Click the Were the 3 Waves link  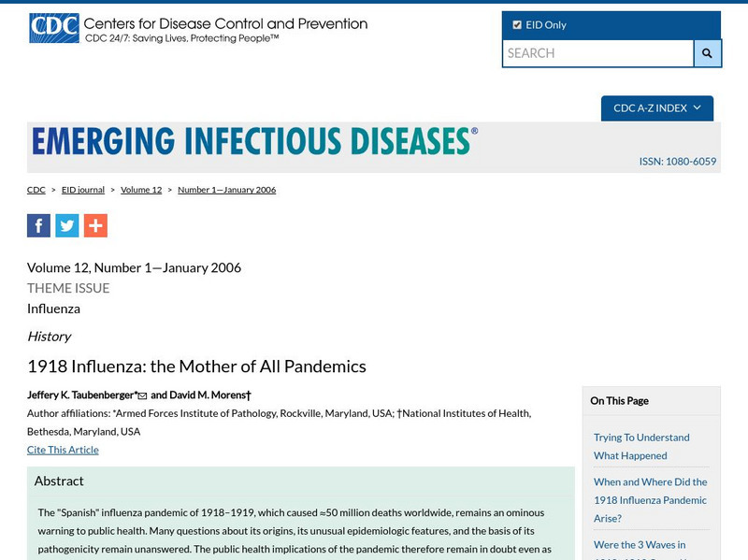[640, 545]
